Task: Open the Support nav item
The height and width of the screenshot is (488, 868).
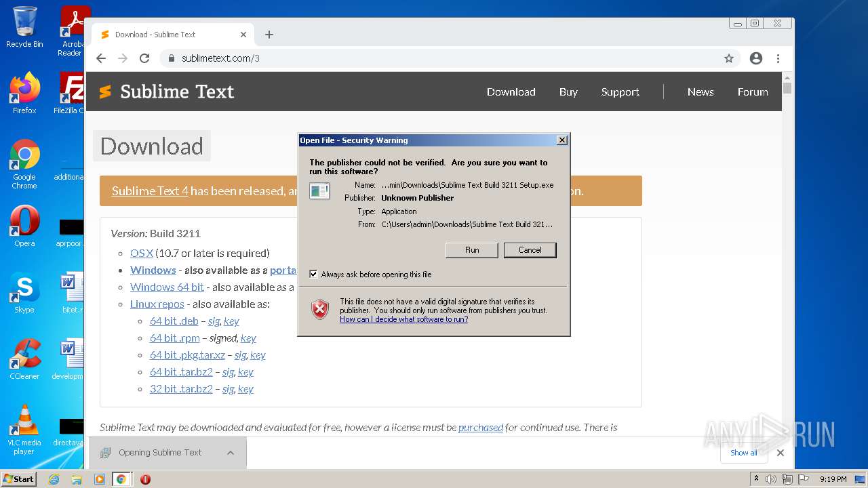Action: coord(620,92)
